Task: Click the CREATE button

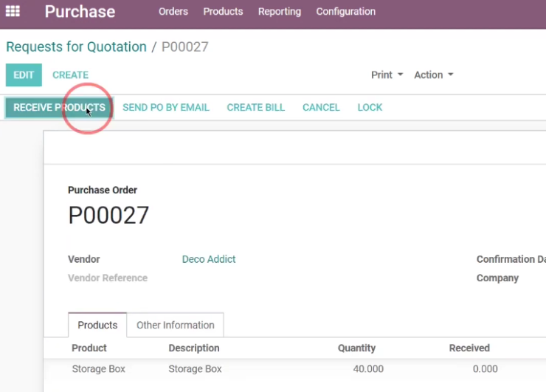Action: [x=70, y=75]
